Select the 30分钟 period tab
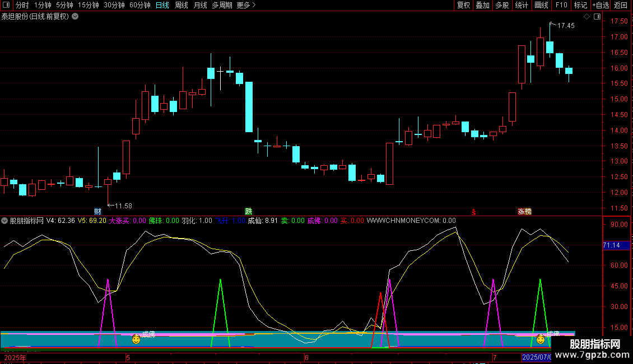Screen dimensions: 633x364 coord(114,5)
